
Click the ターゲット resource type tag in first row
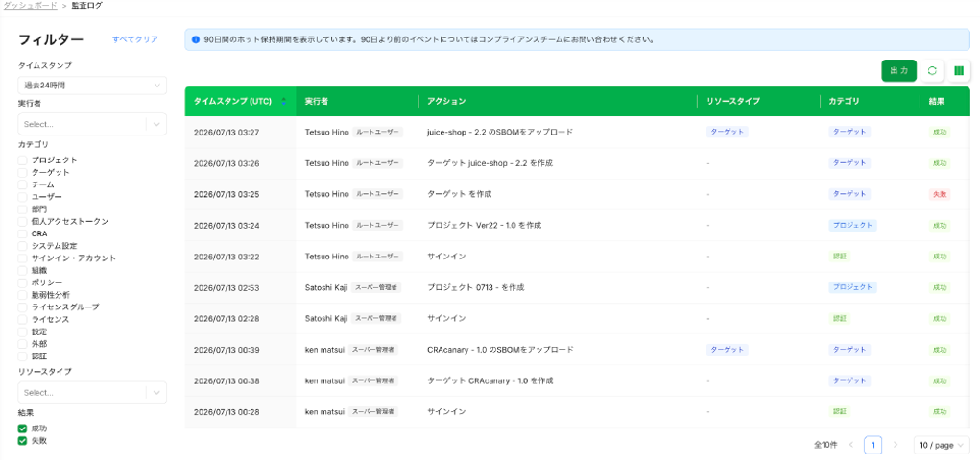click(728, 132)
